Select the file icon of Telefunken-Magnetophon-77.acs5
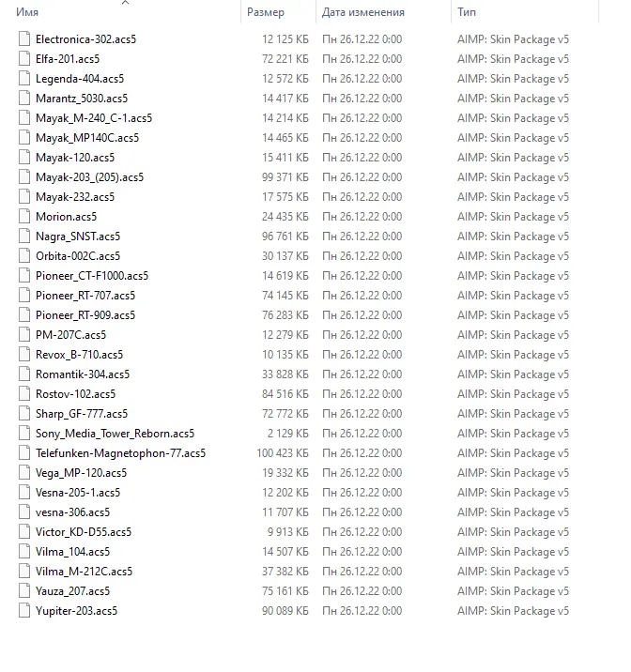 tap(24, 453)
